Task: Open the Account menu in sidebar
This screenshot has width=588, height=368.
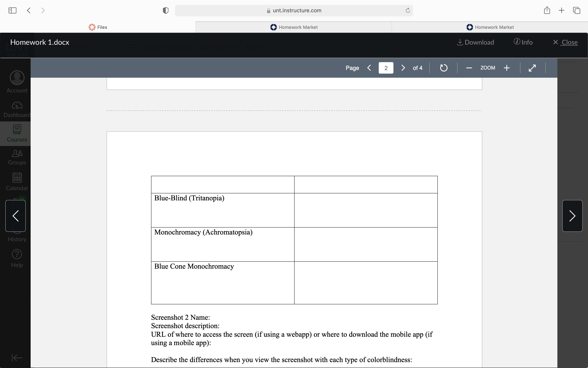Action: tap(17, 82)
